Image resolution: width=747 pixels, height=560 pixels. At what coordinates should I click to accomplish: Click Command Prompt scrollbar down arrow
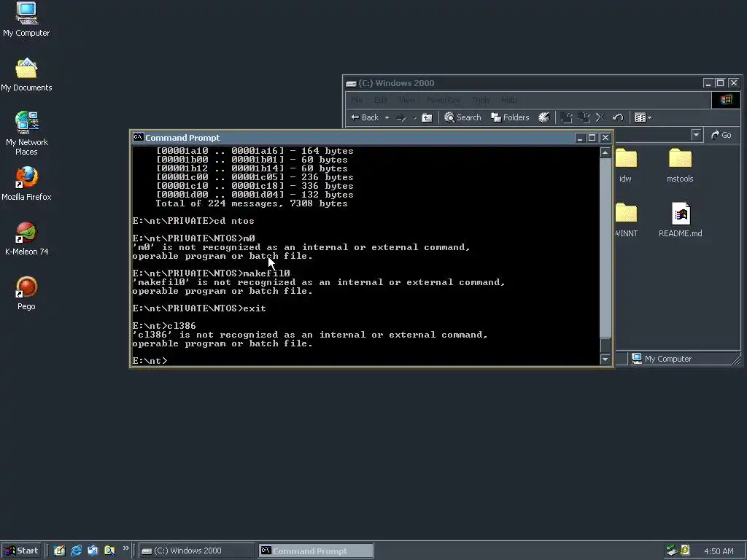point(605,359)
